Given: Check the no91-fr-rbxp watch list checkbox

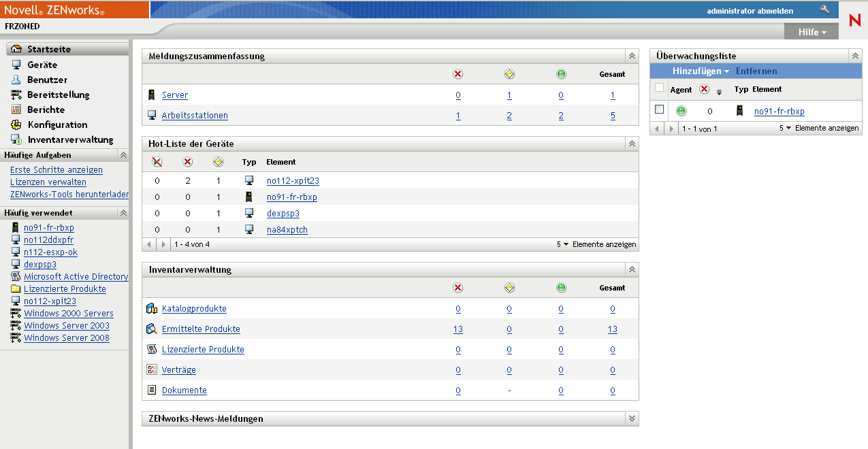Looking at the screenshot, I should coord(659,110).
